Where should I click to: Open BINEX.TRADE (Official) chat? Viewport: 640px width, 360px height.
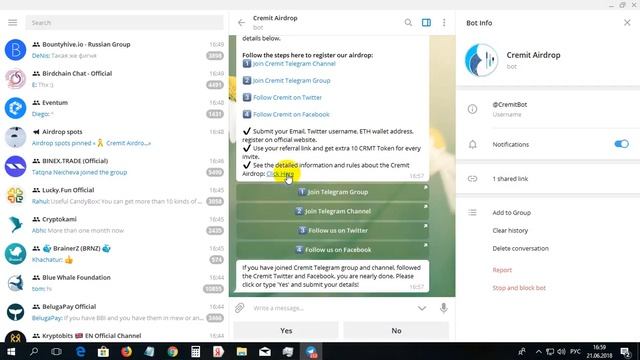(114, 167)
